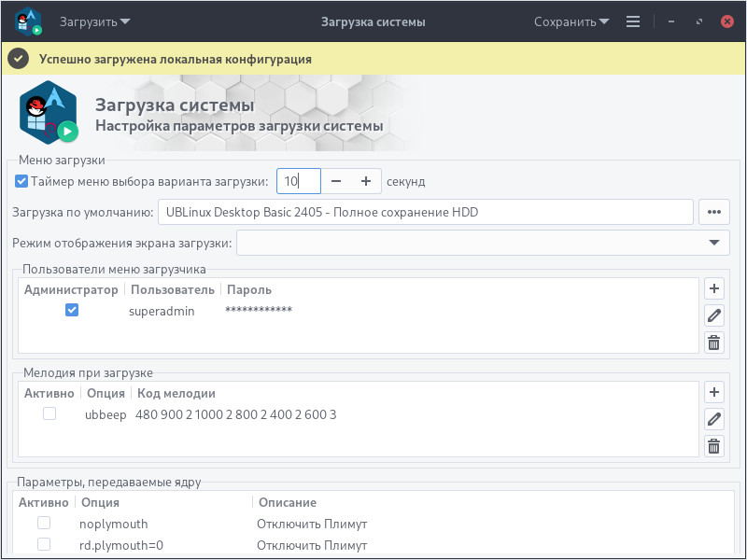This screenshot has height=560, width=747.
Task: Click the default boot entry field
Action: click(x=426, y=212)
